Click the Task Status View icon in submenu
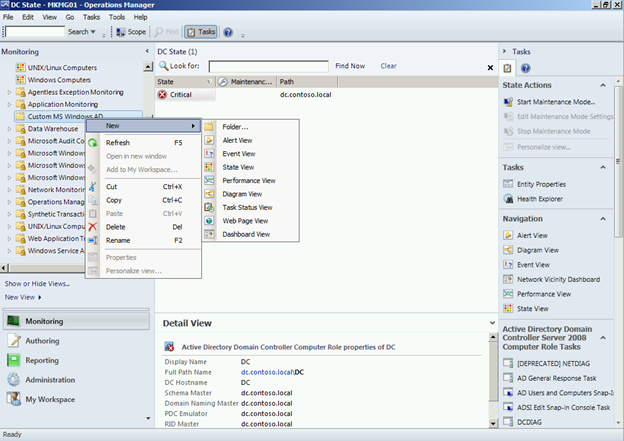This screenshot has height=441, width=624. point(209,207)
